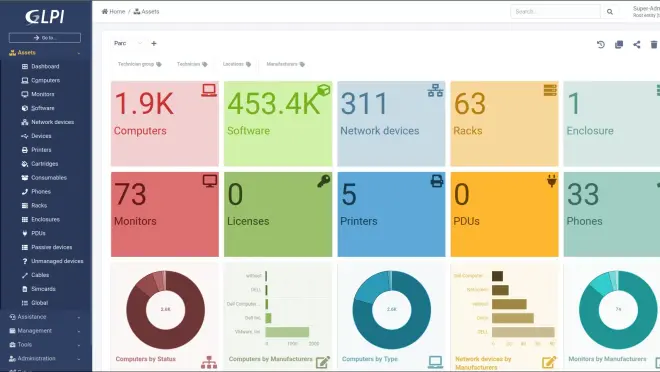Screen dimensions: 660x372
Task: Delete the dashboard with trash icon
Action: (x=654, y=45)
